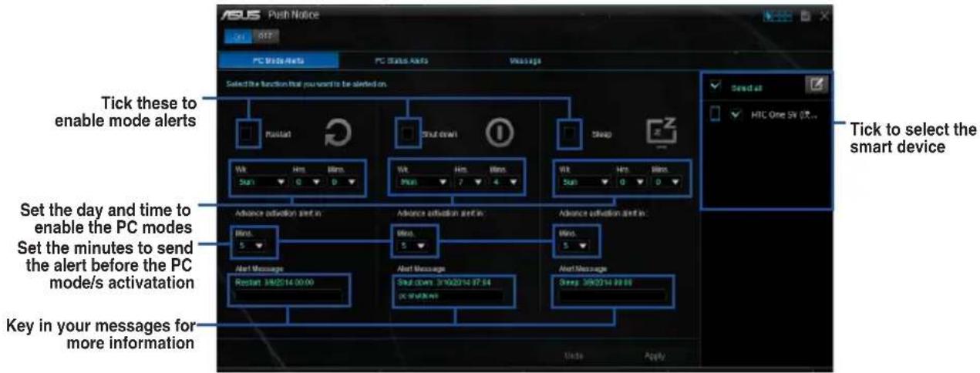Click the phone icon beside HTC One SV

[714, 113]
